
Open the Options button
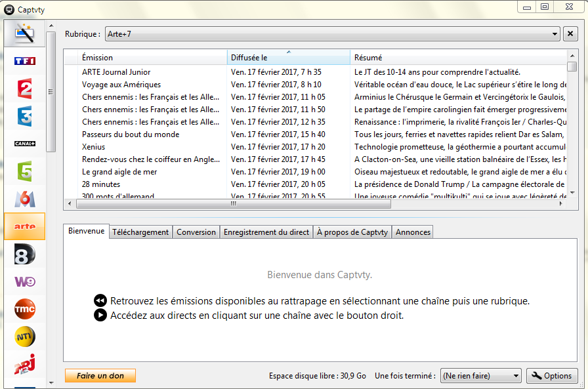click(552, 376)
